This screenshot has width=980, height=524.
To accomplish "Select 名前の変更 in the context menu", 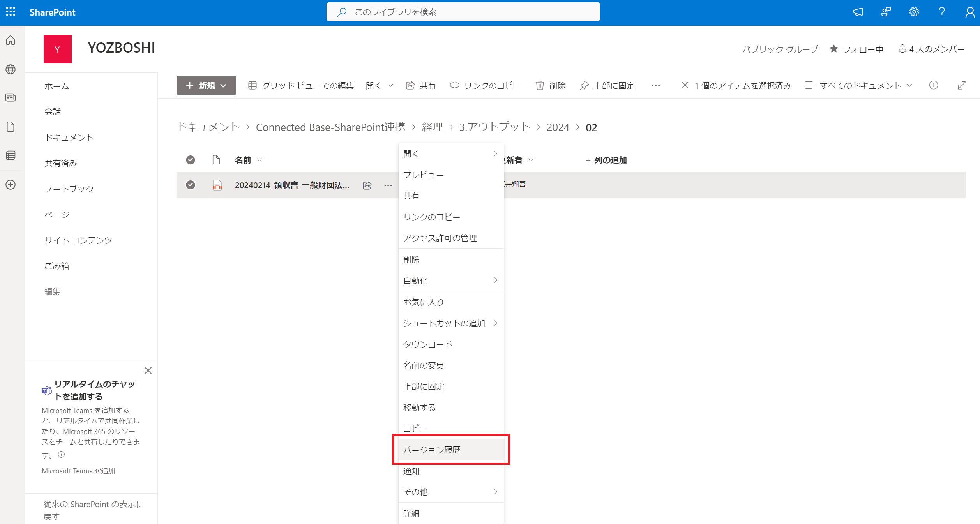I will coord(451,365).
